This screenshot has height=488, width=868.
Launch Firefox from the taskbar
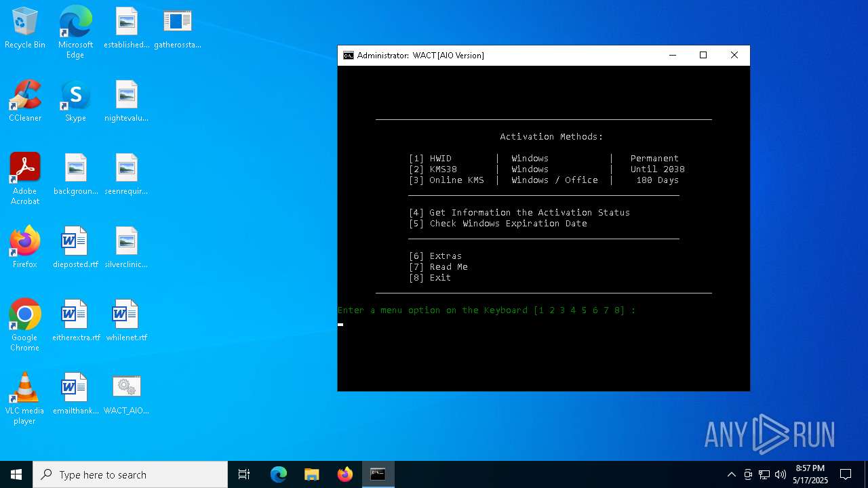(x=344, y=474)
